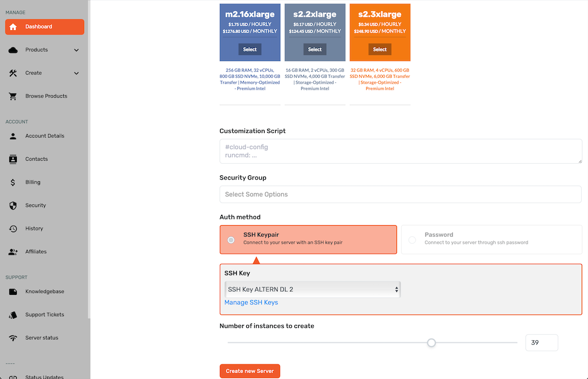588x379 pixels.
Task: Click the Billing dollar sign icon
Action: pyautogui.click(x=13, y=182)
